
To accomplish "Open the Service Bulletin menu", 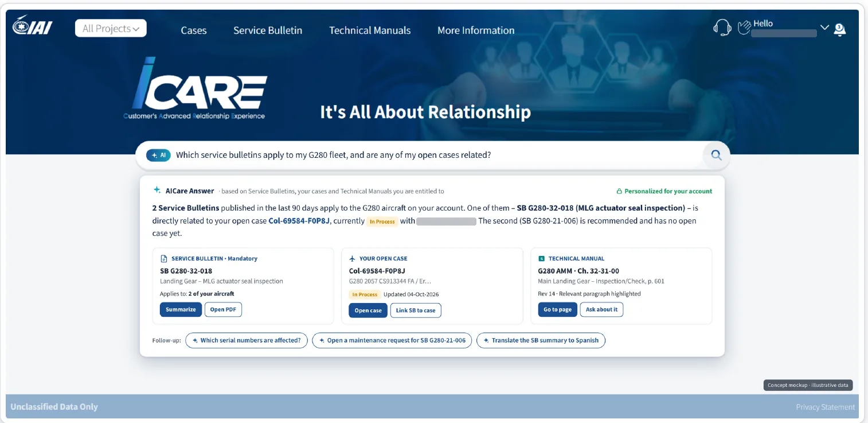I will [x=268, y=30].
